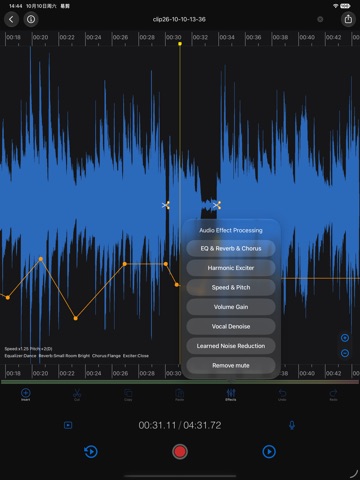This screenshot has width=360, height=480.
Task: Select the envelope point near 00:20 peak
Action: pos(41,259)
